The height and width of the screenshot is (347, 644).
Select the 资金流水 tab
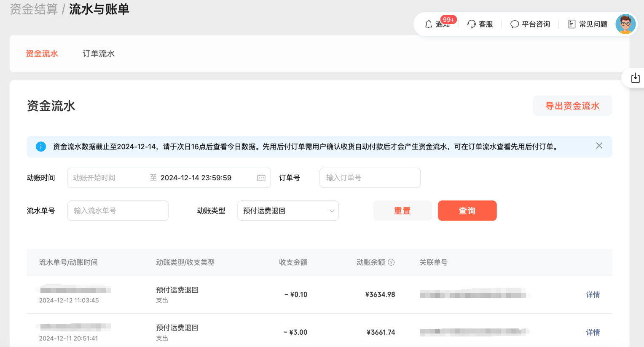click(42, 53)
